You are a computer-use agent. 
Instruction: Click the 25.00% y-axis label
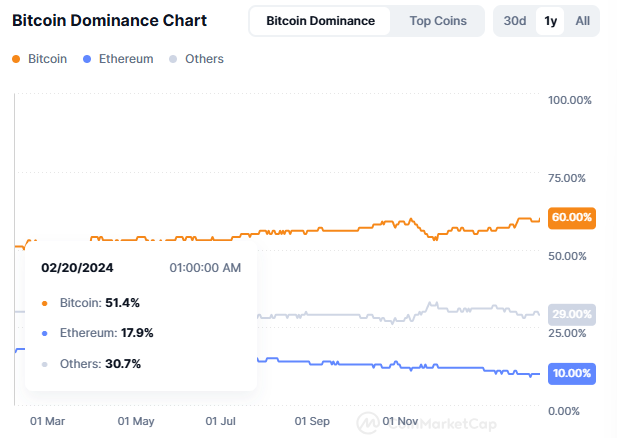coord(567,333)
